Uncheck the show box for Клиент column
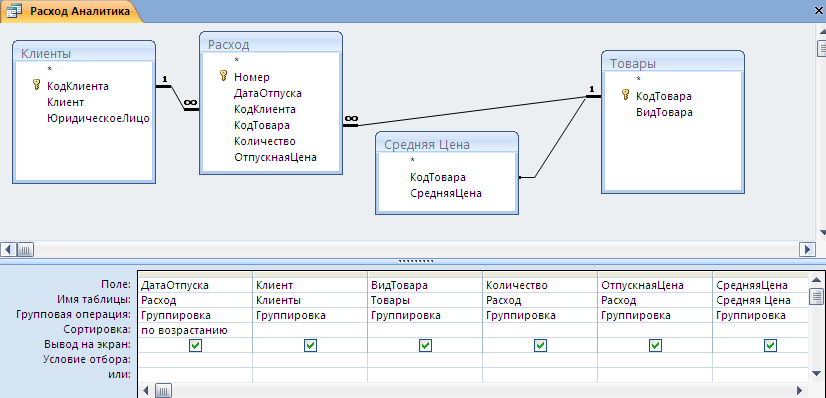 point(310,345)
